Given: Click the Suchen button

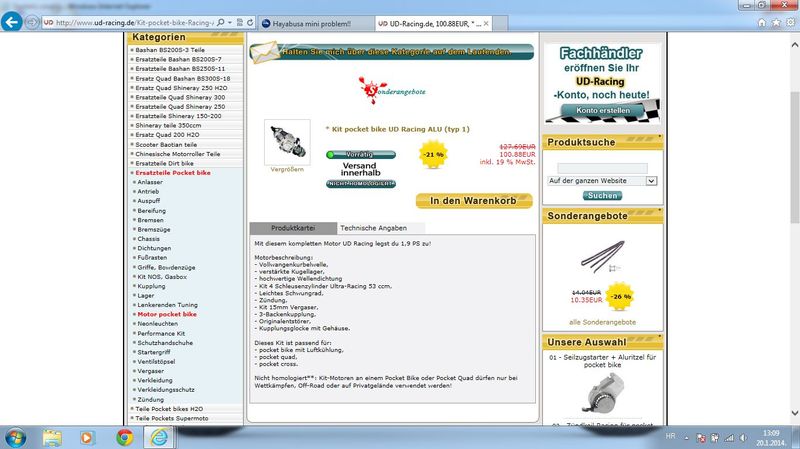Looking at the screenshot, I should 602,195.
